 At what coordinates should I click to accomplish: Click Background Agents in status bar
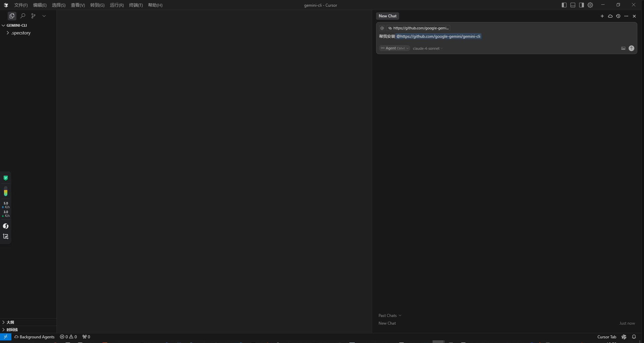pos(34,337)
